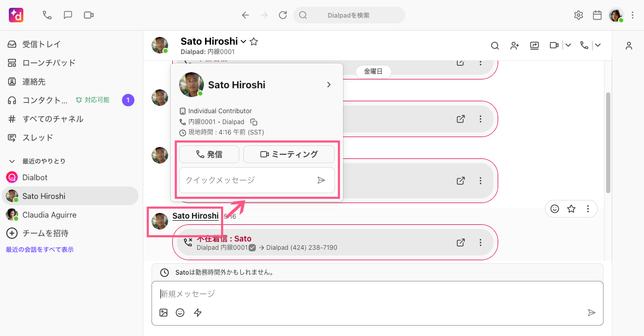The height and width of the screenshot is (336, 644).
Task: Go forward with the right arrow
Action: coord(264,15)
